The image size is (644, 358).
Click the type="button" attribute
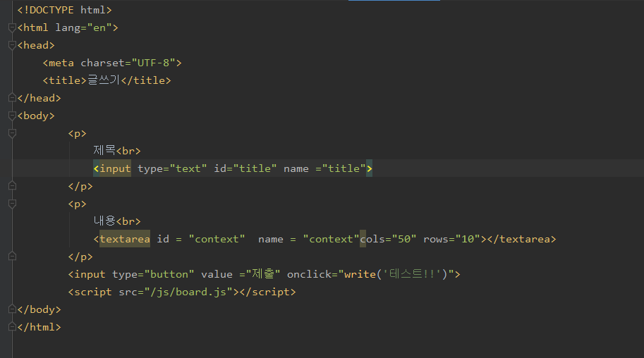[153, 274]
